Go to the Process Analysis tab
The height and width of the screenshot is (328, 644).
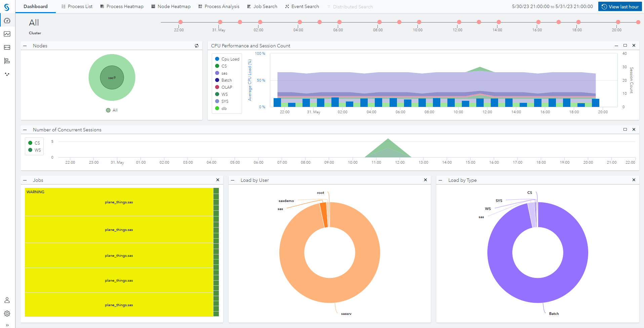coord(219,6)
